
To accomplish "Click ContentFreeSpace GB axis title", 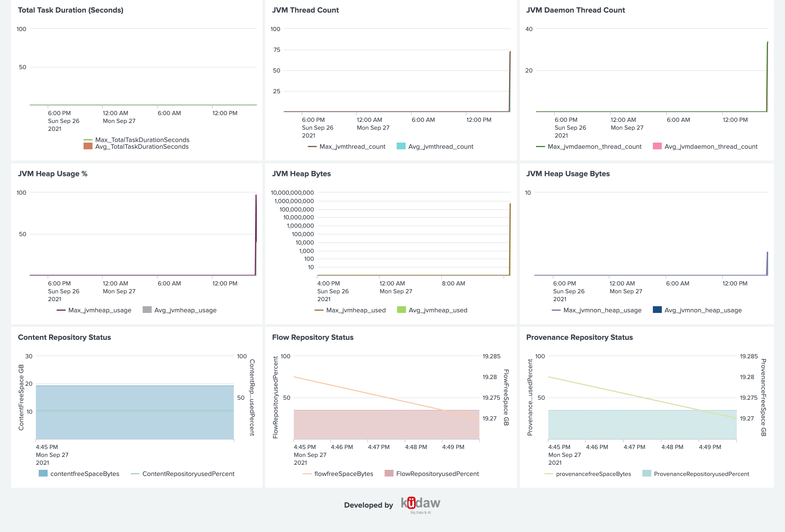I will click(x=21, y=397).
